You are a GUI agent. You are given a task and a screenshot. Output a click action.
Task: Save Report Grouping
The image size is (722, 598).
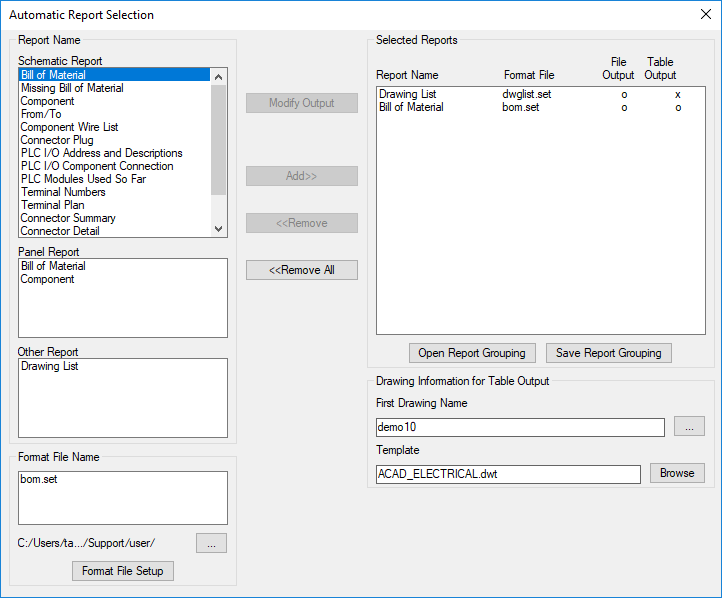(609, 353)
